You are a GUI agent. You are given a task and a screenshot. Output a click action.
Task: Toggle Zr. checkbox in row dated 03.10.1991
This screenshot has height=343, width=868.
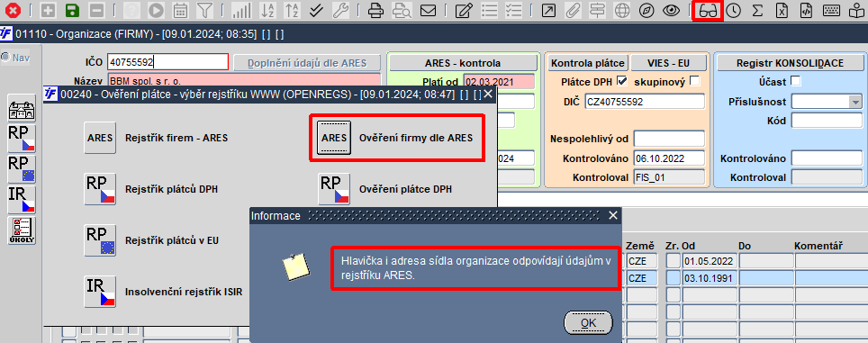674,278
